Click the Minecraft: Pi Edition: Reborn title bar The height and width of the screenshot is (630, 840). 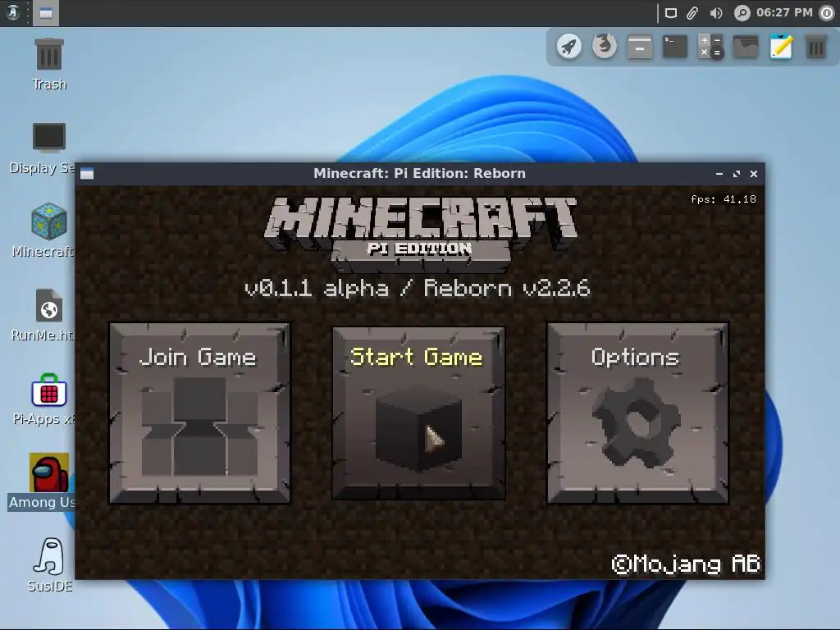pos(419,174)
